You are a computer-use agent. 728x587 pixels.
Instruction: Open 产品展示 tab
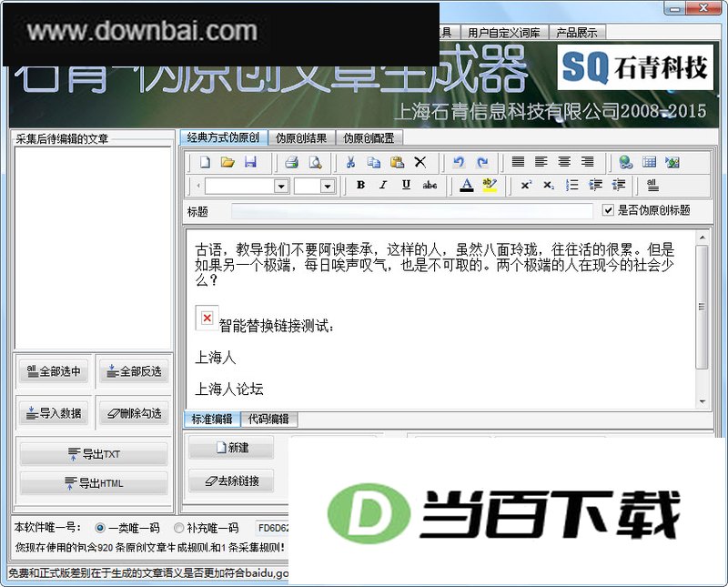coord(577,33)
